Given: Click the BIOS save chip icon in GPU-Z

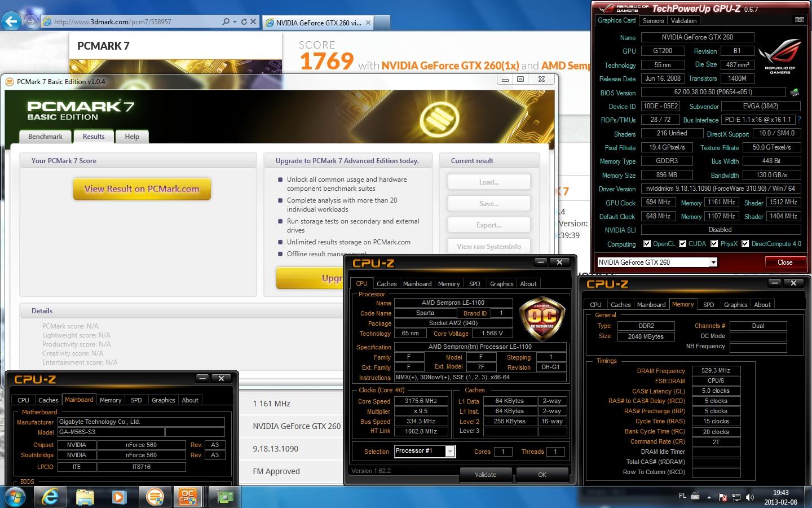Looking at the screenshot, I should click(795, 92).
